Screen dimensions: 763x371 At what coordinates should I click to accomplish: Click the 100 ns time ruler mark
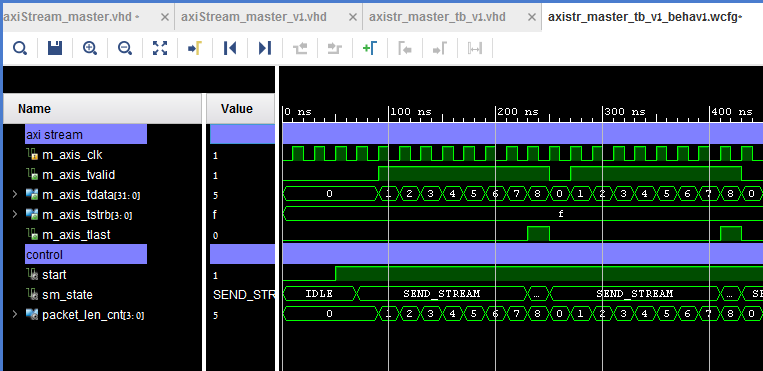tap(410, 112)
